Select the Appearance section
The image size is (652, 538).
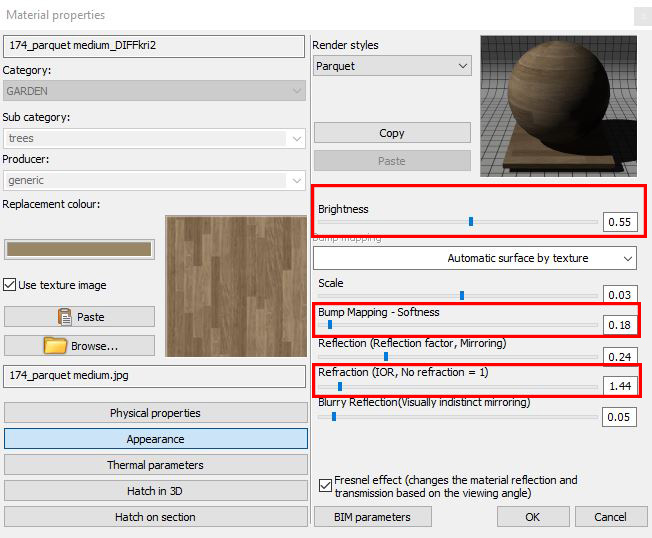tap(156, 439)
